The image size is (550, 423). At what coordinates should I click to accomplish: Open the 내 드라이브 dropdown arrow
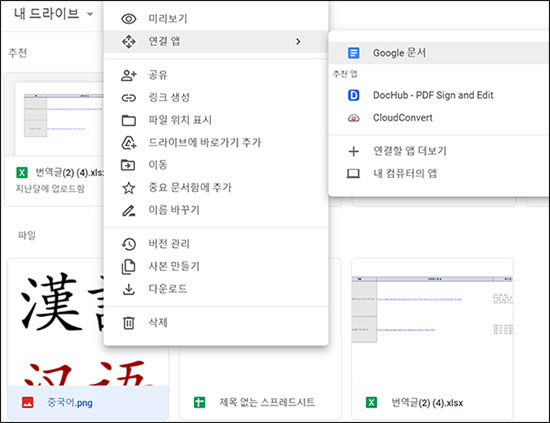click(90, 14)
